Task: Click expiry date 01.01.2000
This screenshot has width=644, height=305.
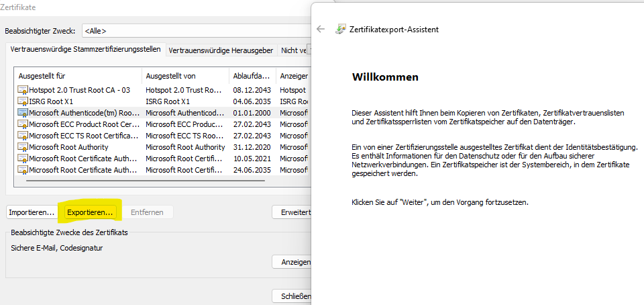Action: (252, 113)
